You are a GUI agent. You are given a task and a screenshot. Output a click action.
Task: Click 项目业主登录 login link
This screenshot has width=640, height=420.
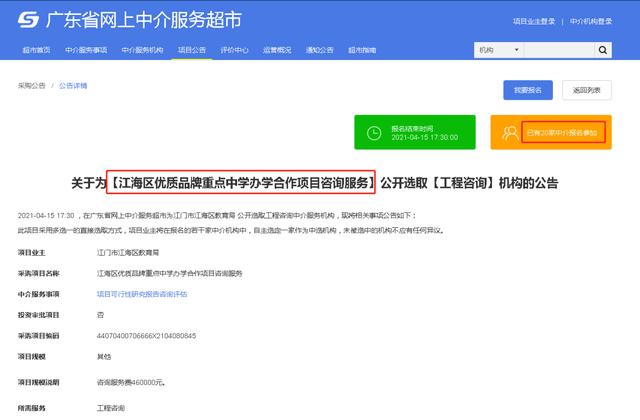(x=534, y=21)
